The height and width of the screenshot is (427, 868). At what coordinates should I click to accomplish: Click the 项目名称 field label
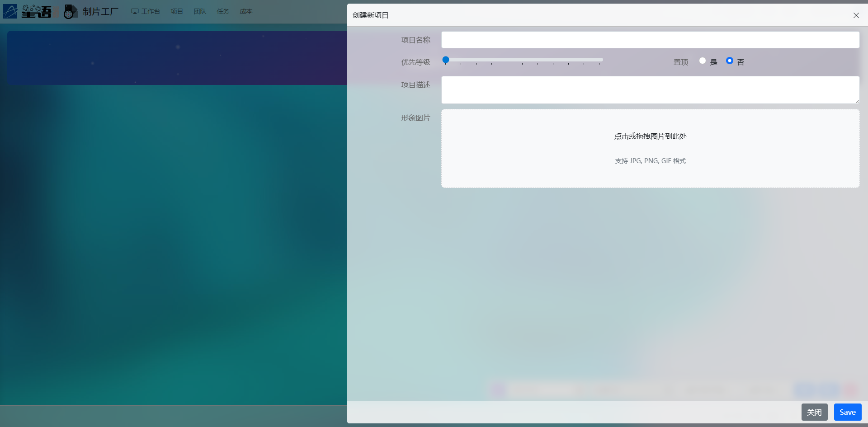pos(415,40)
